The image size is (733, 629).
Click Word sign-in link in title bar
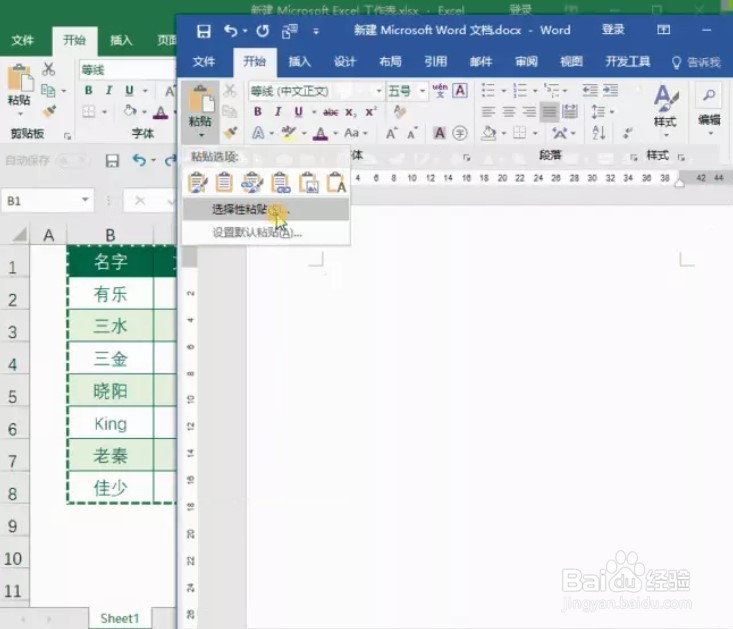[613, 30]
